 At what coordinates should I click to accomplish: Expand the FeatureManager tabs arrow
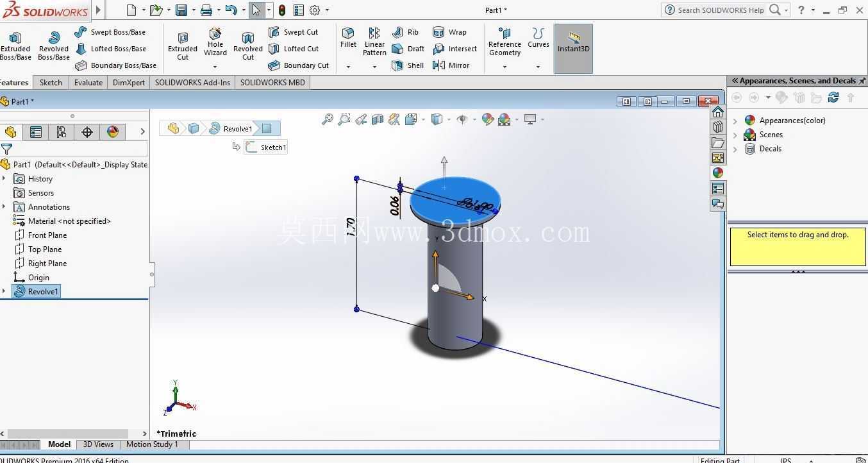(142, 131)
